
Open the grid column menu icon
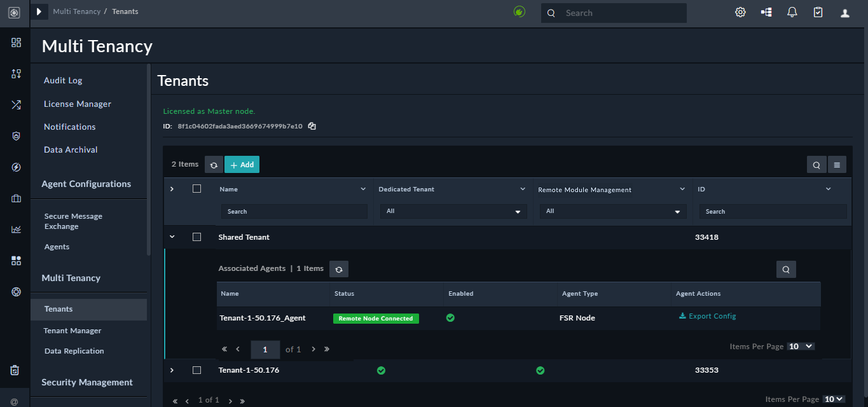[x=837, y=165]
